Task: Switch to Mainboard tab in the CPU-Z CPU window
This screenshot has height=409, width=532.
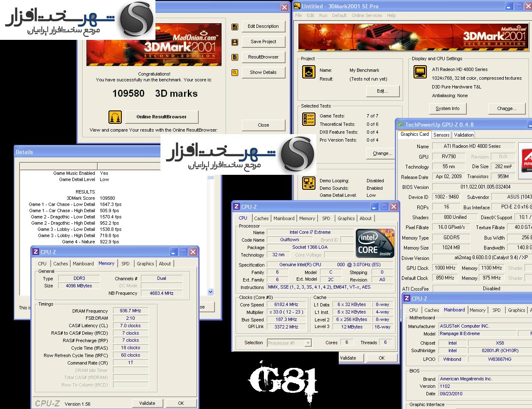Action: coord(284,218)
